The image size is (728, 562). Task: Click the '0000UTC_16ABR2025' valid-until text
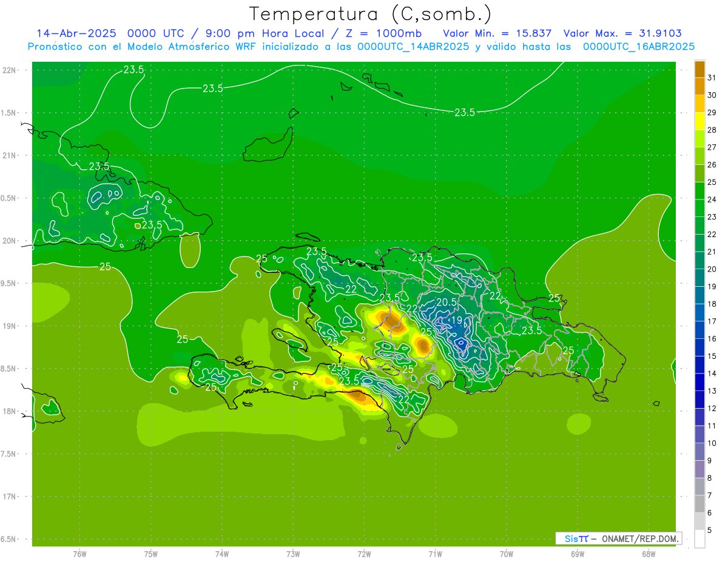click(x=639, y=47)
